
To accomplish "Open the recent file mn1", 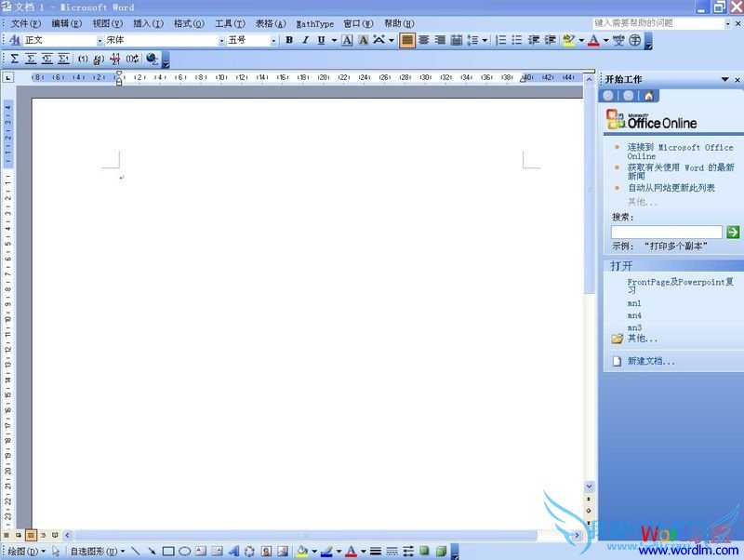I will 634,303.
